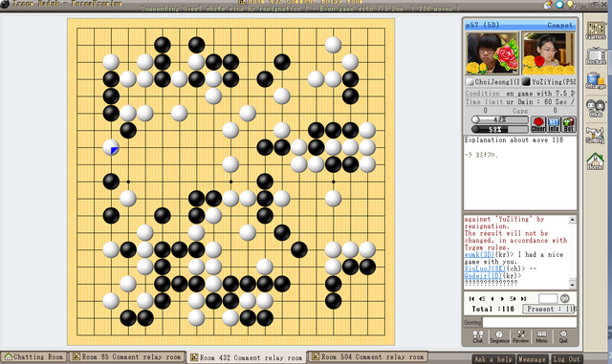View white player ChoiJeong photo
The height and width of the screenshot is (364, 612).
(x=492, y=54)
